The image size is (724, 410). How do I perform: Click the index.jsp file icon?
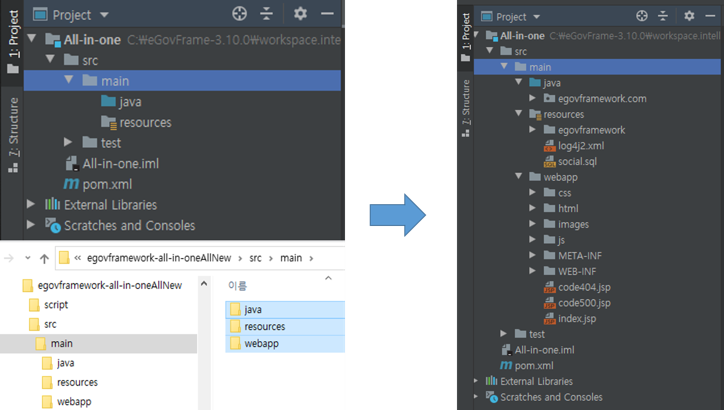[549, 318]
